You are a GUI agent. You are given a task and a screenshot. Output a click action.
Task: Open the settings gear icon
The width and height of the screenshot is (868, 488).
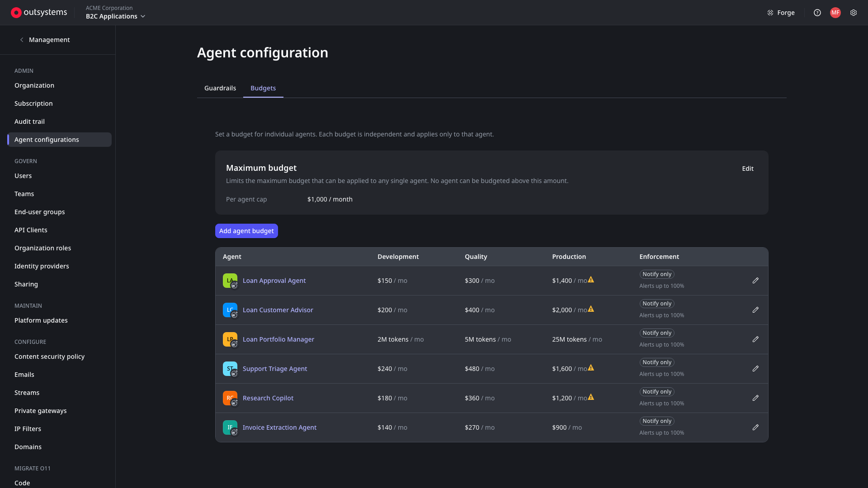[854, 13]
